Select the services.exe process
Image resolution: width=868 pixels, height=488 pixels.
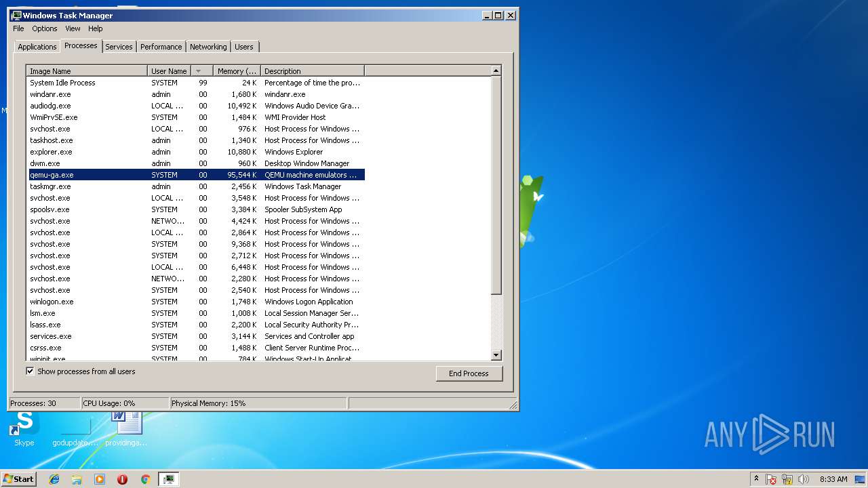(196, 336)
